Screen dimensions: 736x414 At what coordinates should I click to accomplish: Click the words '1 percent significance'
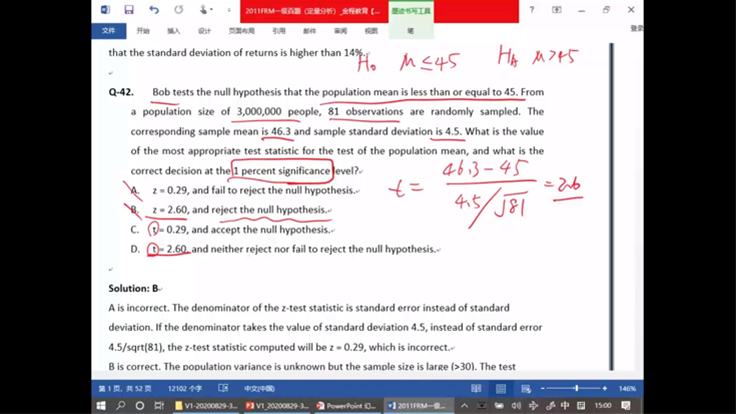(282, 171)
